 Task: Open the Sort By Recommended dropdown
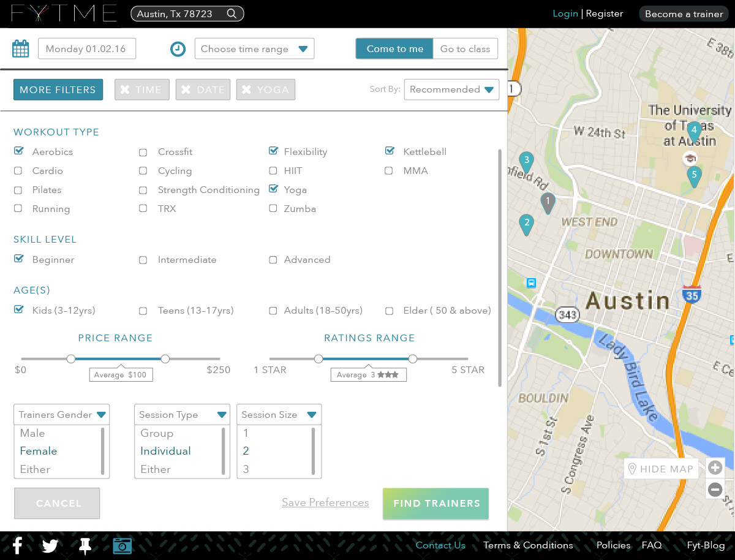pyautogui.click(x=451, y=89)
